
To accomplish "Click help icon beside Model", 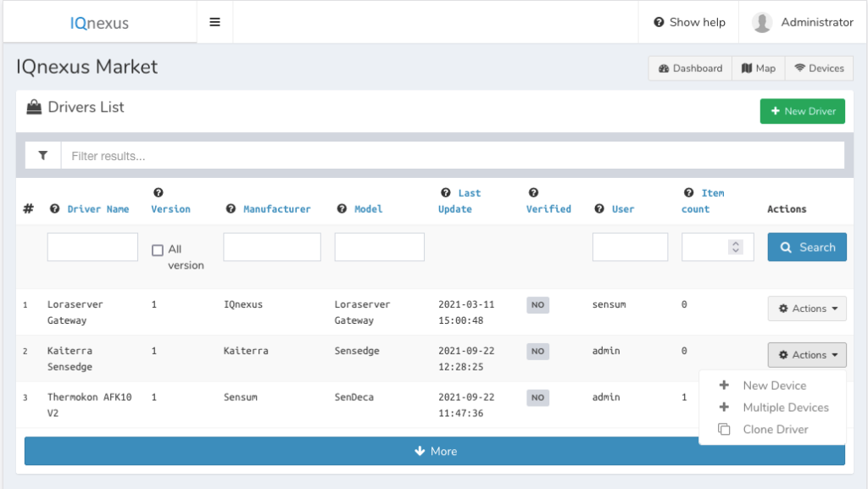I will coord(342,208).
